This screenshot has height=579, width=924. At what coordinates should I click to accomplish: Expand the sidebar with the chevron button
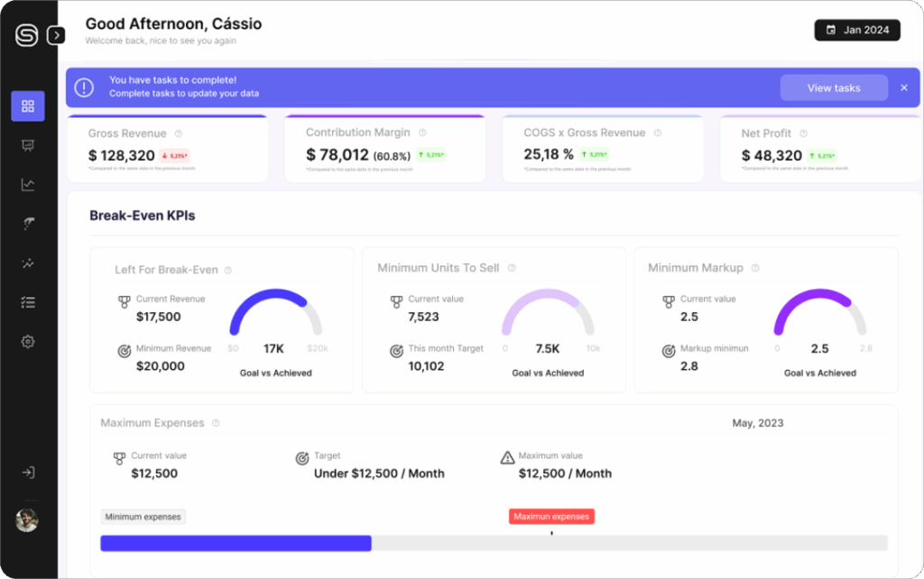[56, 35]
